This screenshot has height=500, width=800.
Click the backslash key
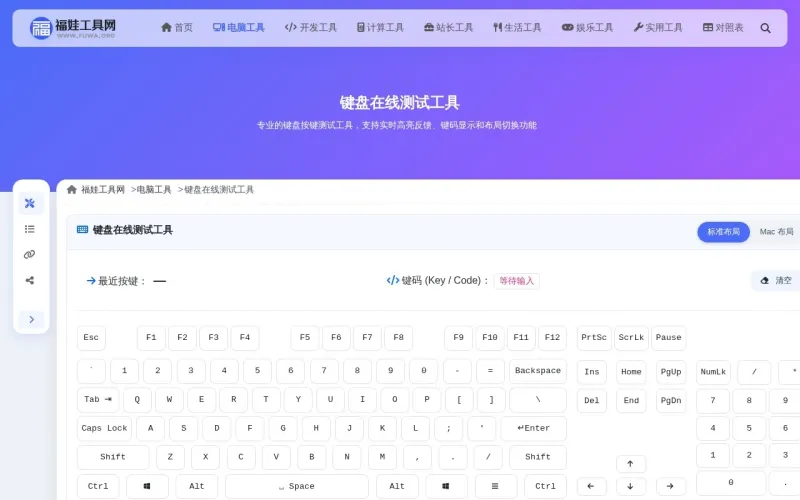pyautogui.click(x=538, y=399)
